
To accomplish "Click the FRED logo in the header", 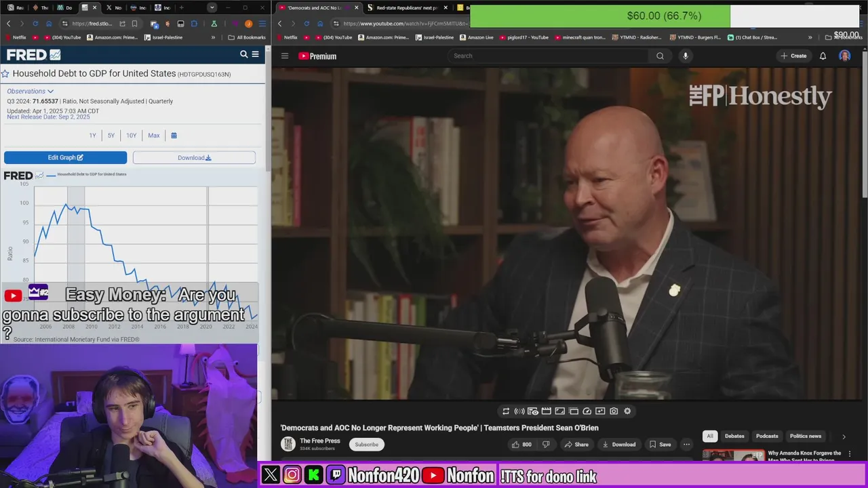I will pos(33,55).
